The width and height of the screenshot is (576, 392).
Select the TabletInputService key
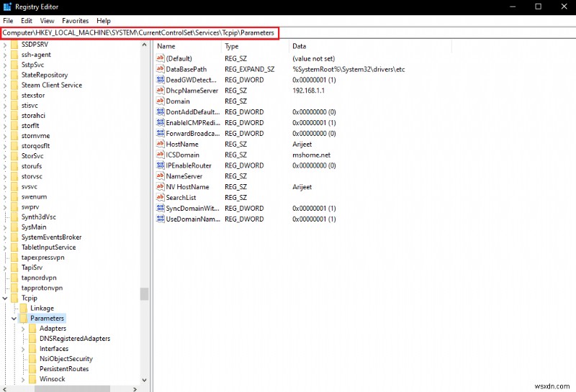point(48,247)
